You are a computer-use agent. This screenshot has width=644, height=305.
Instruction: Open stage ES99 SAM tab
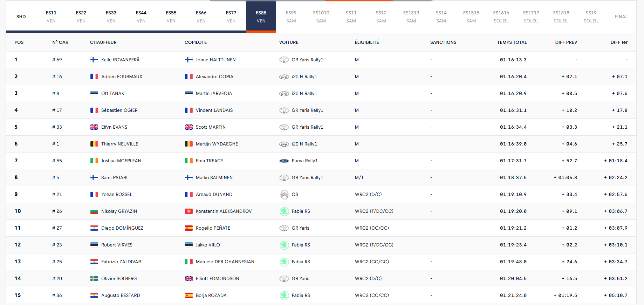[291, 16]
